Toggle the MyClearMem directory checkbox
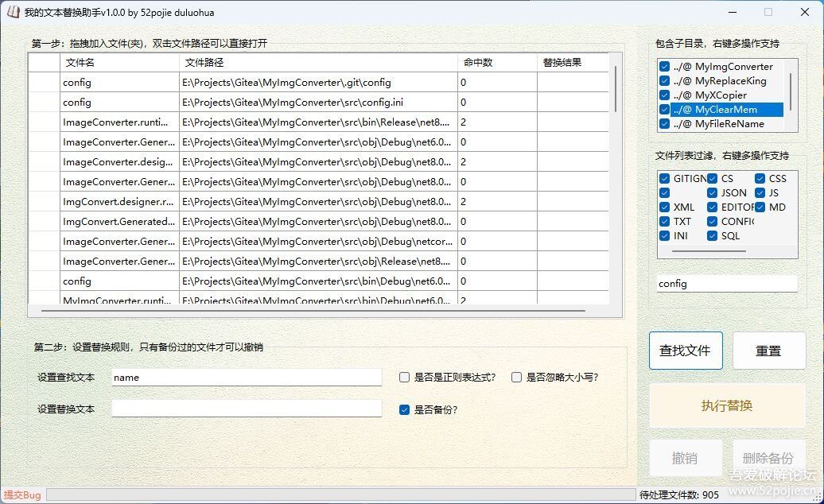This screenshot has height=504, width=824. tap(664, 109)
